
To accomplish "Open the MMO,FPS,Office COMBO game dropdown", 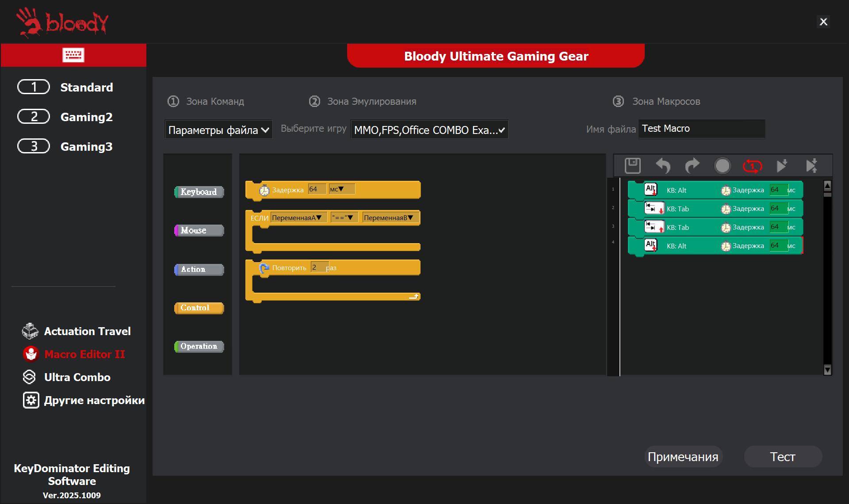I will pos(429,130).
